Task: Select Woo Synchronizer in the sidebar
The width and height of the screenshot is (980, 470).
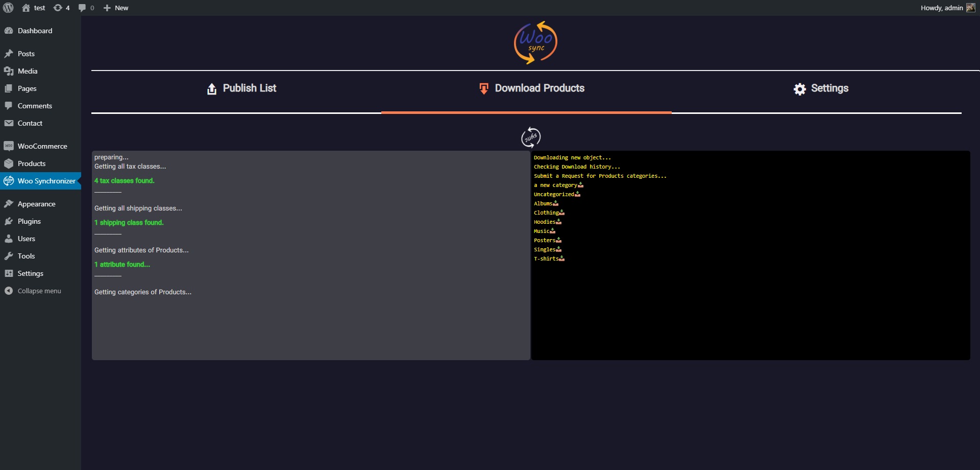Action: point(40,181)
